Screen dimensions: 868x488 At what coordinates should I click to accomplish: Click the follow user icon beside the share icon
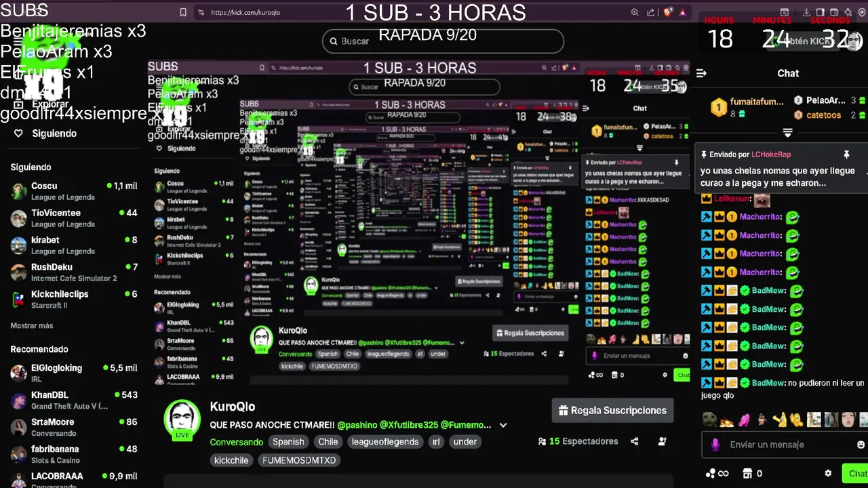663,441
